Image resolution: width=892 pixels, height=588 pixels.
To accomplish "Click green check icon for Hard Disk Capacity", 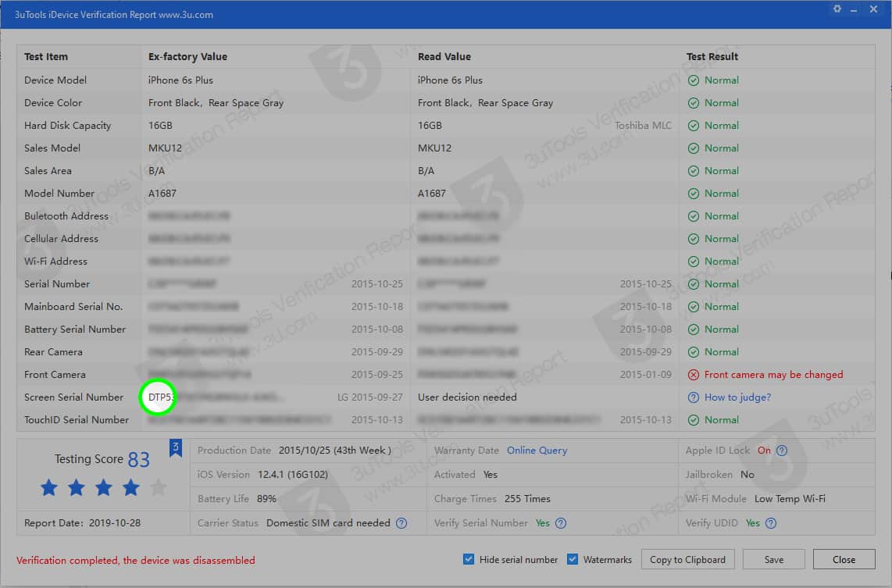I will pos(694,126).
